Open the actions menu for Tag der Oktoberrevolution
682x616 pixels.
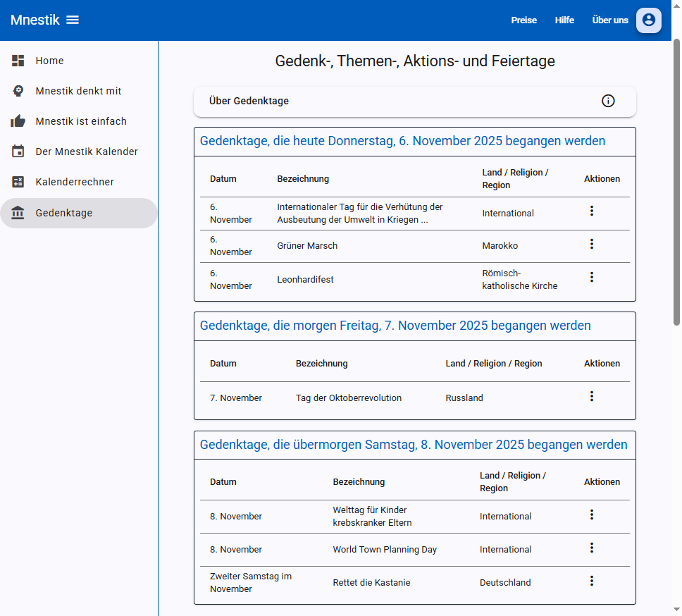(x=592, y=396)
